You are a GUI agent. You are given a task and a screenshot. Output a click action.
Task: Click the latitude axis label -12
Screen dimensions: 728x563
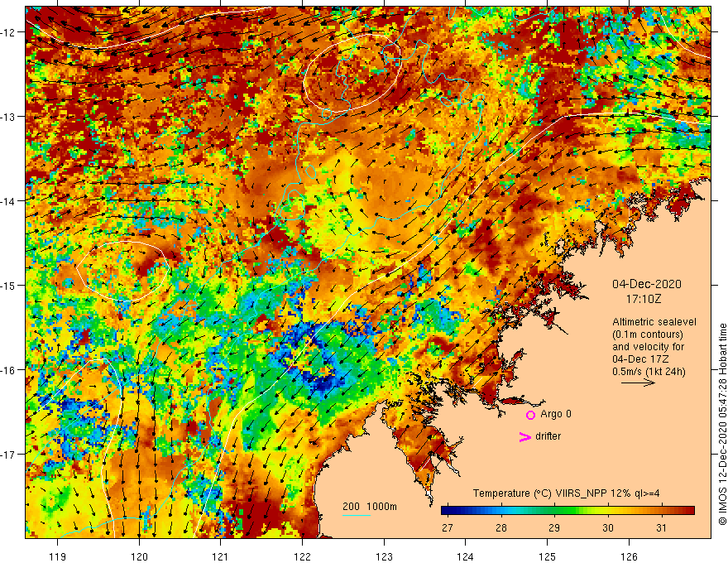click(8, 32)
